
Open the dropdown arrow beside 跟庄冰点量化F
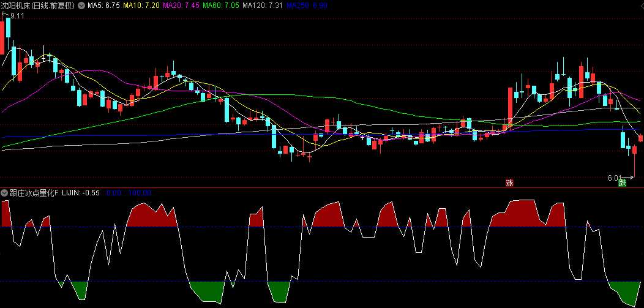pos(4,193)
